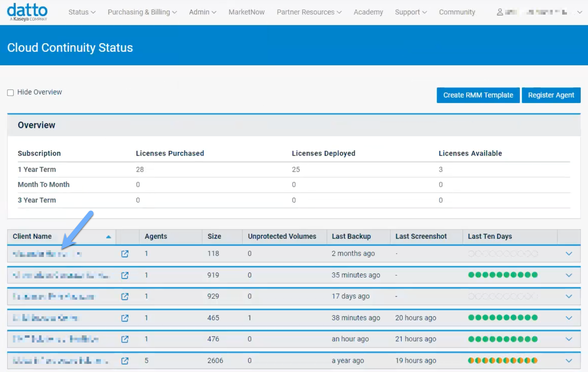Open external link for 919 size client
This screenshot has height=372, width=588.
click(x=125, y=275)
